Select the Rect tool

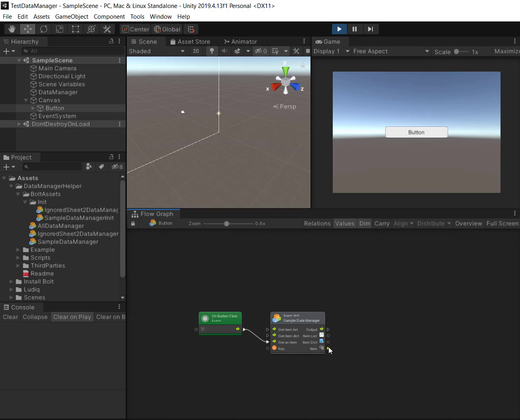pos(76,29)
